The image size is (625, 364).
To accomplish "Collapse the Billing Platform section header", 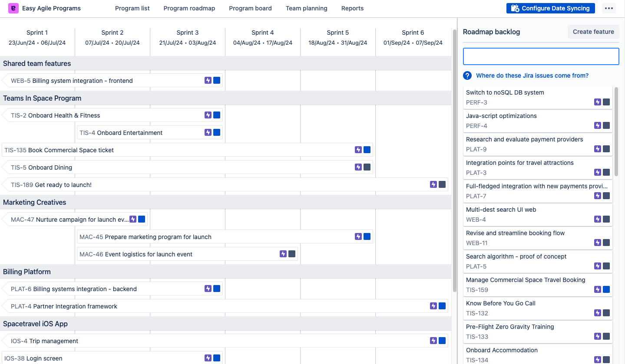I will [x=27, y=272].
